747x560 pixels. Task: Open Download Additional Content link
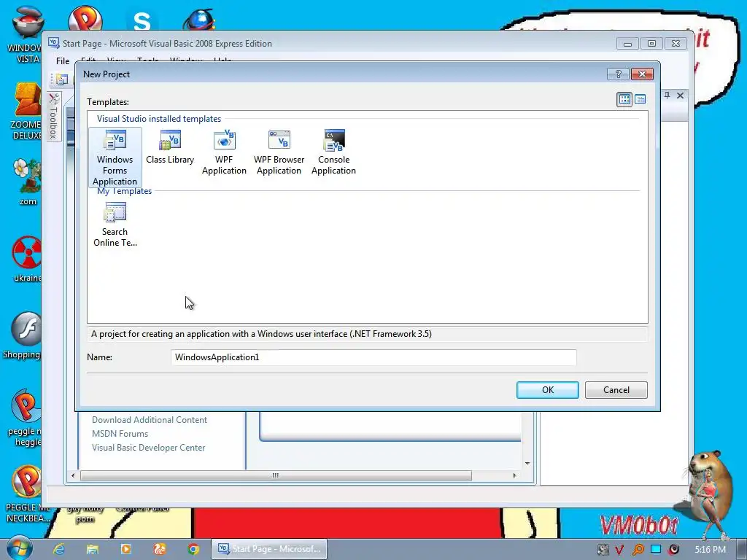[149, 419]
